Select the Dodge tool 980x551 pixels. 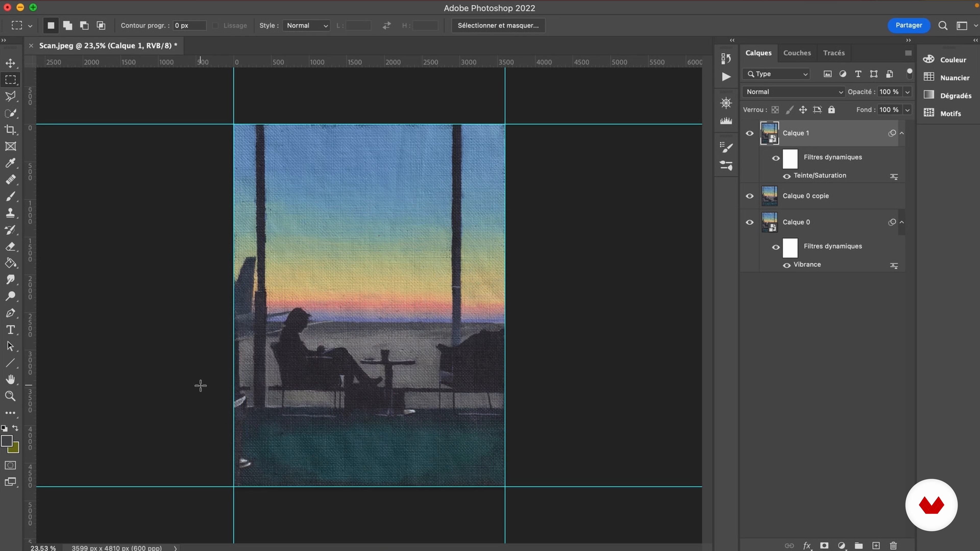(10, 296)
